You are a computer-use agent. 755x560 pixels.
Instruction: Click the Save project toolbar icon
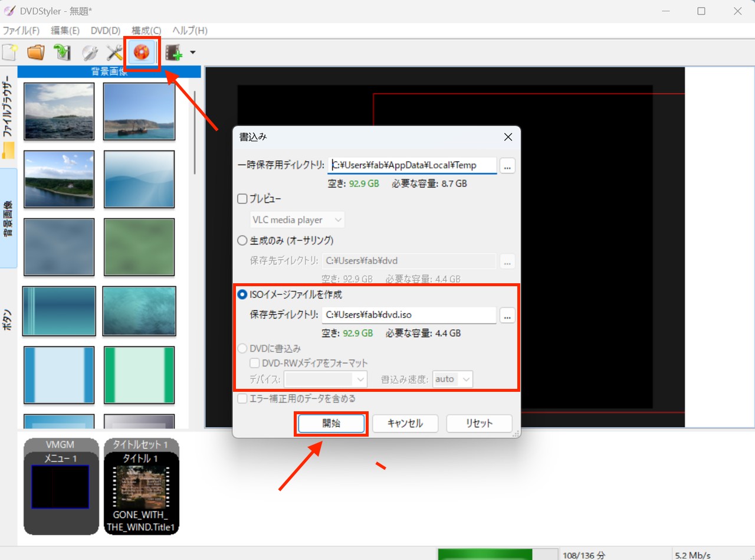(x=62, y=53)
